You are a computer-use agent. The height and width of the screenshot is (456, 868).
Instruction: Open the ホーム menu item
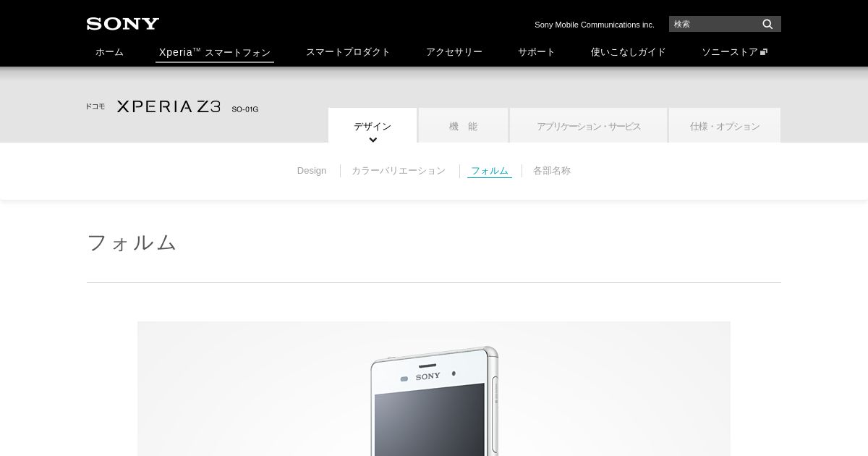pos(109,52)
